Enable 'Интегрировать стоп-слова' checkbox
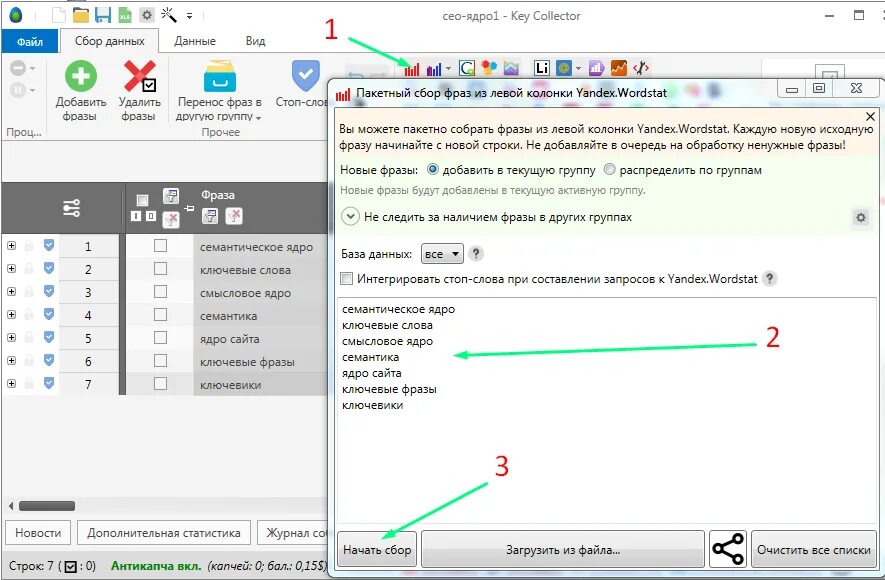Screen dimensions: 885x580 [347, 278]
